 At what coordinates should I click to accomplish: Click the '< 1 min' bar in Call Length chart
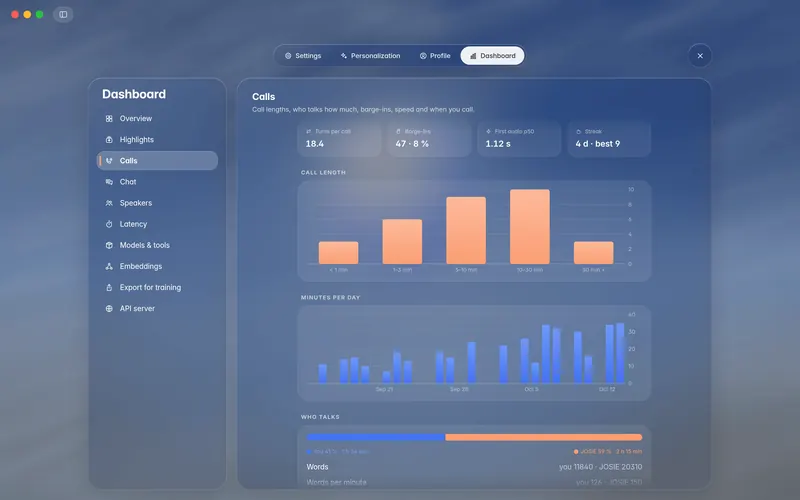tap(338, 253)
